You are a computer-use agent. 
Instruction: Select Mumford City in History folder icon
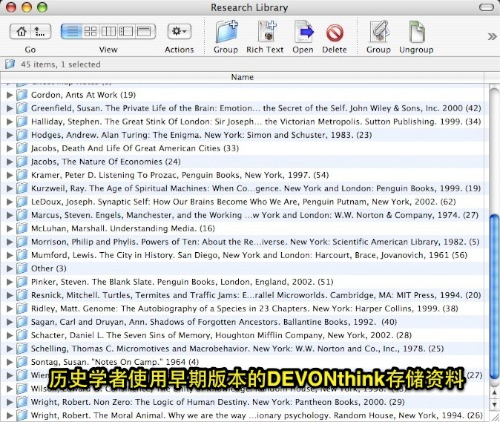[22, 255]
